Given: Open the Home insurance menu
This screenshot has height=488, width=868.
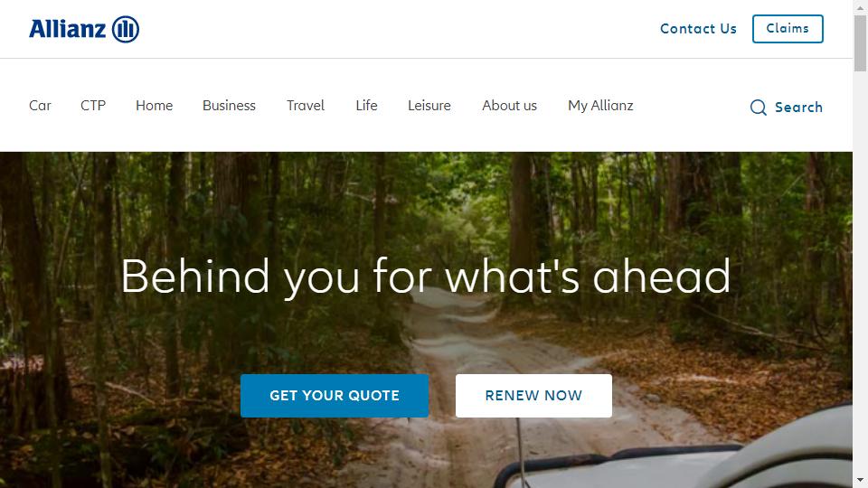Looking at the screenshot, I should tap(155, 106).
